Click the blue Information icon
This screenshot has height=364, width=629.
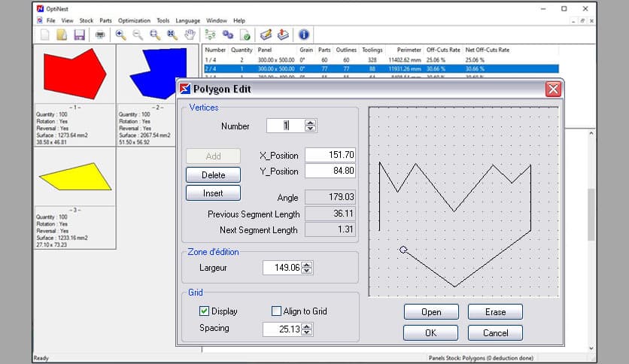click(x=303, y=35)
